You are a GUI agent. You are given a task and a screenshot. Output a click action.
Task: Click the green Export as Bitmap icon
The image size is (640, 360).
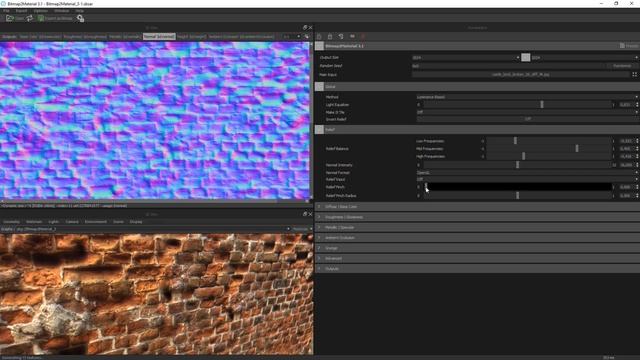tap(41, 18)
